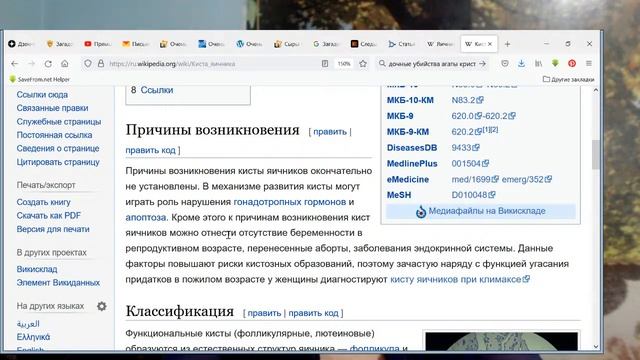Open the Pocket icon in toolbar
640x360 pixels.
coord(505,64)
